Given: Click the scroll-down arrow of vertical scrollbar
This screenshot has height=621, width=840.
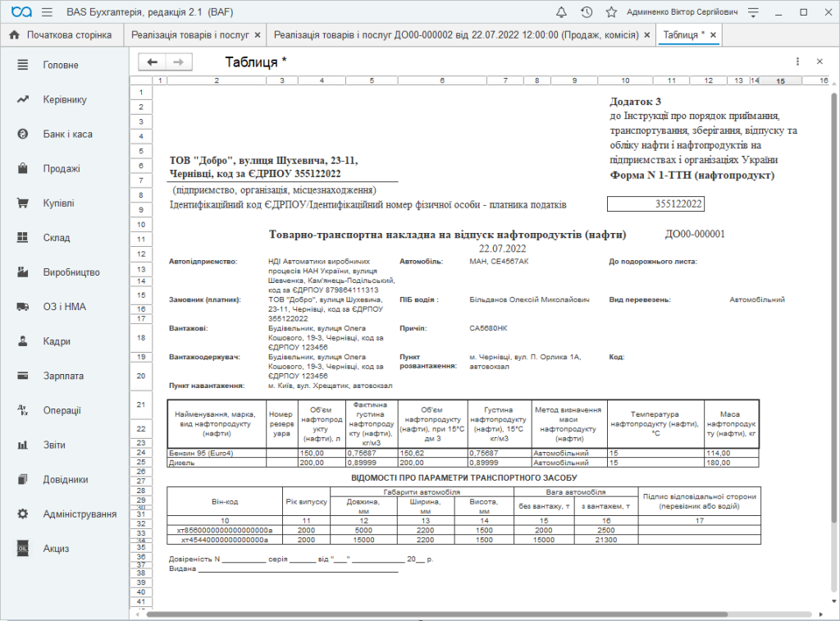Looking at the screenshot, I should point(833,601).
